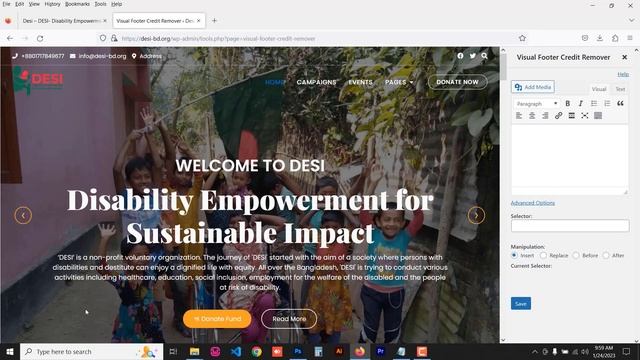Switch editor to Text tab

620,89
